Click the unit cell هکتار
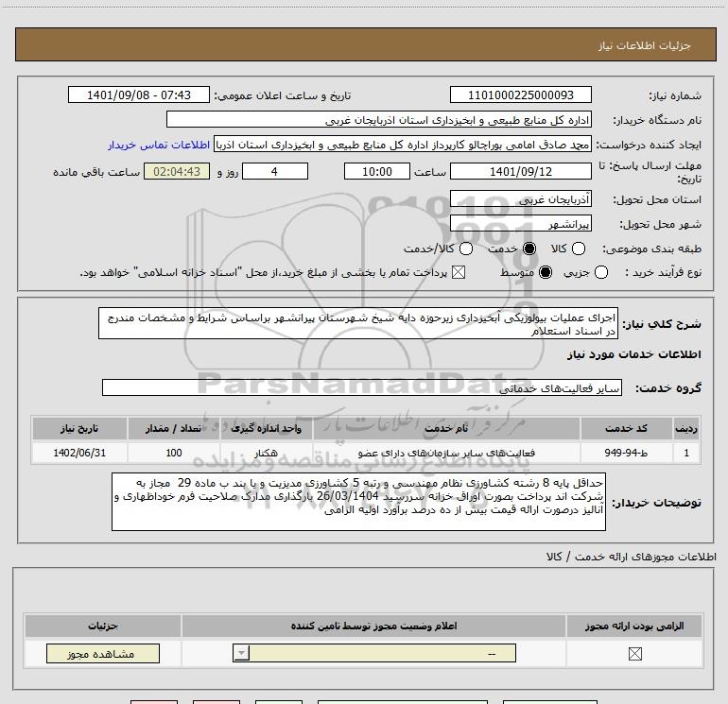Viewport: 728px width, 704px height. pyautogui.click(x=266, y=453)
